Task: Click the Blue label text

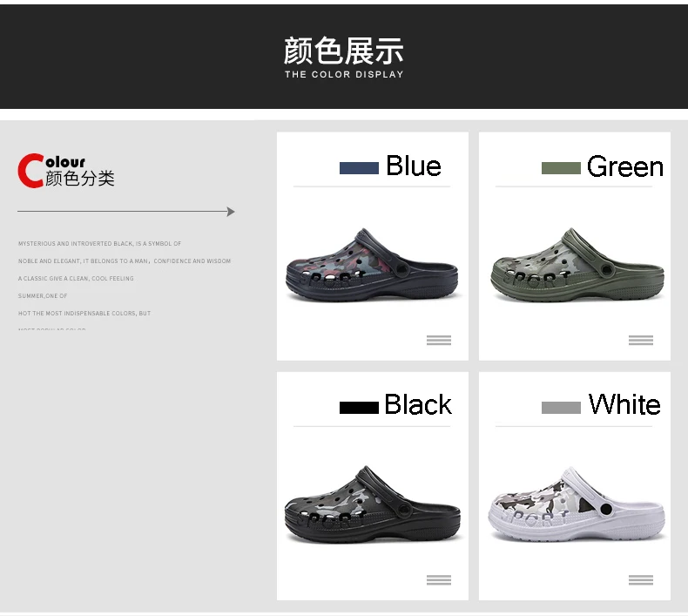Action: pyautogui.click(x=414, y=166)
